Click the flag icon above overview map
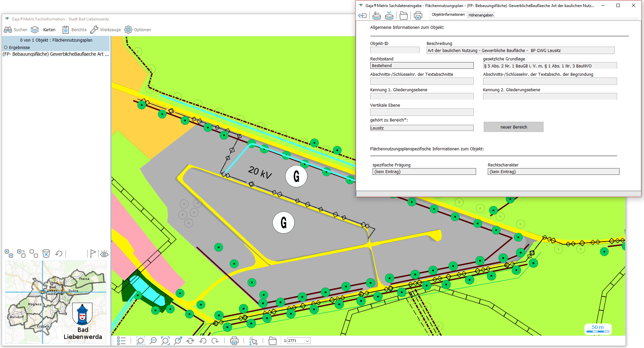The width and height of the screenshot is (644, 348). tap(93, 253)
